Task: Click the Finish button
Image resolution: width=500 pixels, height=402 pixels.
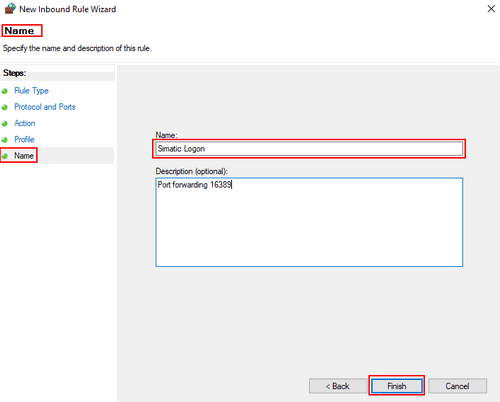Action: 397,386
